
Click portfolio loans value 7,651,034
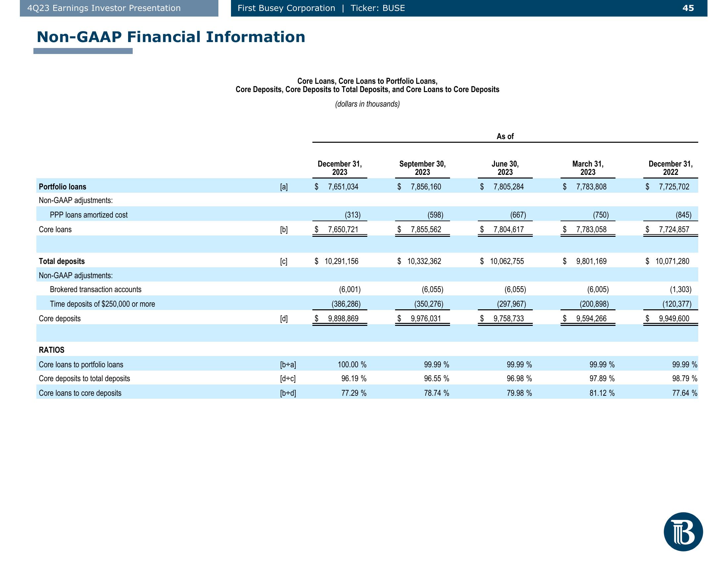[x=343, y=187]
